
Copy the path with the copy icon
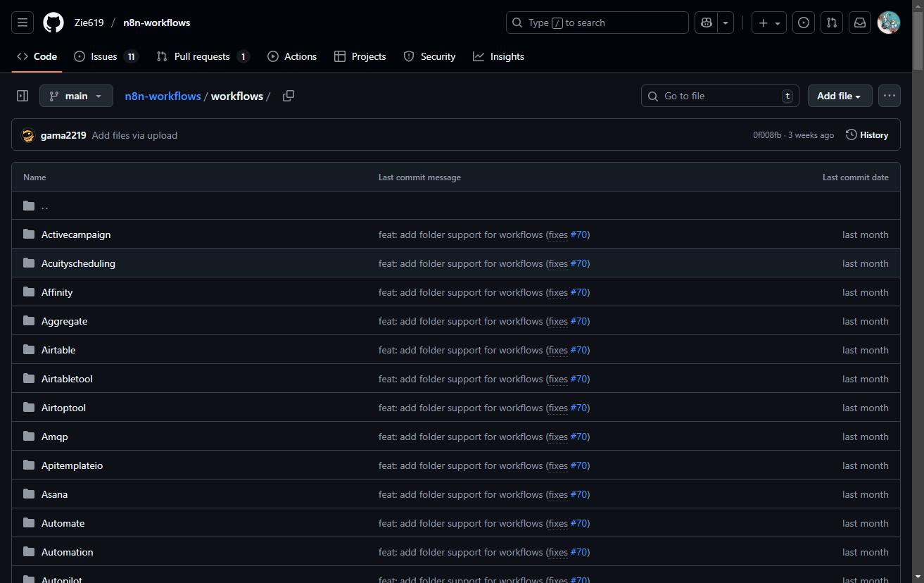click(289, 96)
